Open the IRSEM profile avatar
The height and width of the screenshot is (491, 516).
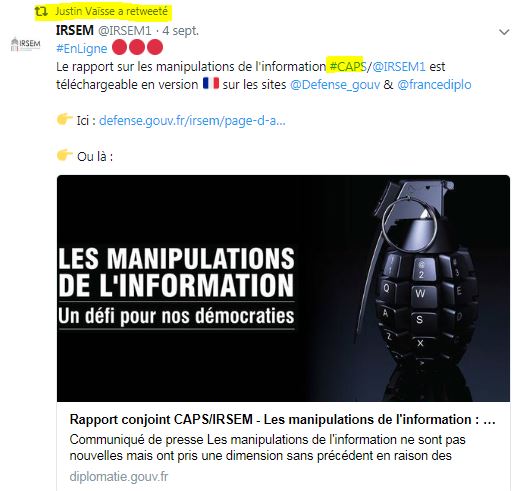(x=25, y=44)
